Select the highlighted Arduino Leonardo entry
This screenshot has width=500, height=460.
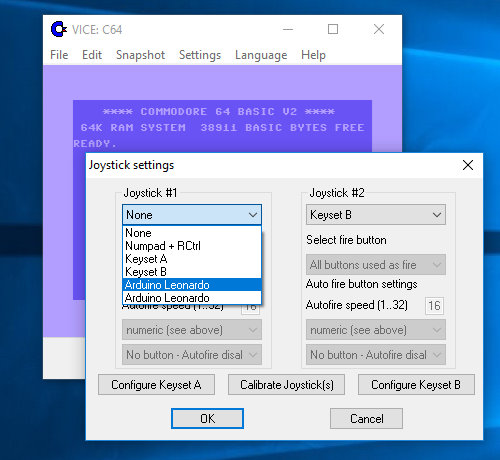tap(192, 285)
